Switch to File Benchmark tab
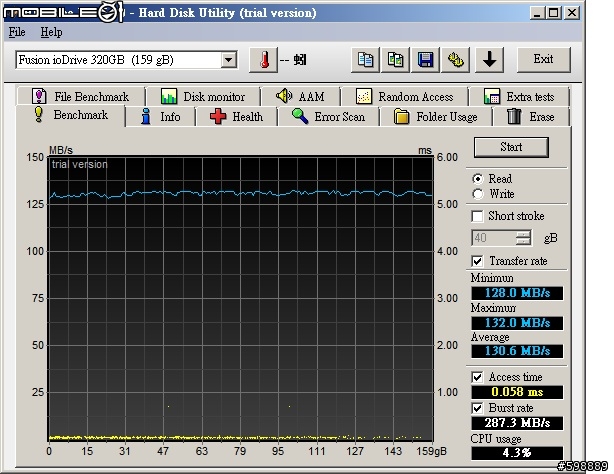The width and height of the screenshot is (614, 474). [x=81, y=96]
